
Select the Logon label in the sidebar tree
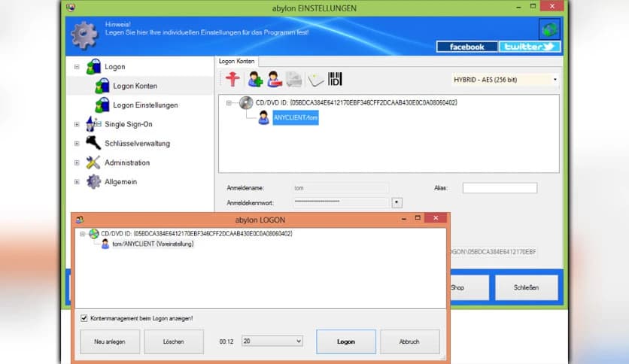tap(114, 66)
